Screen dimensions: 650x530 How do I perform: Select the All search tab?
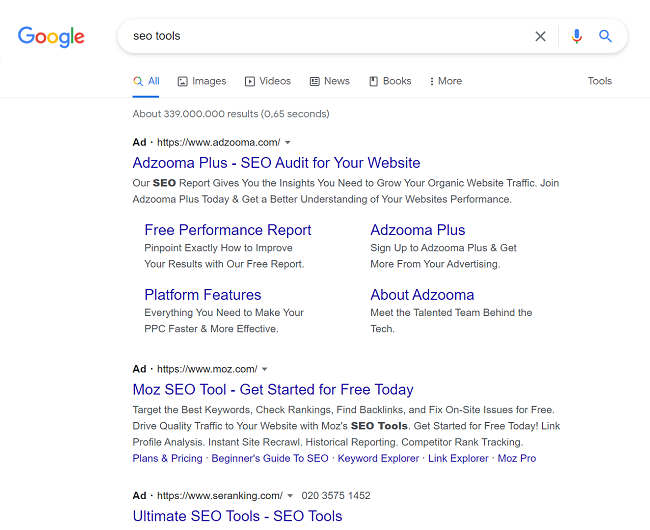pos(146,81)
